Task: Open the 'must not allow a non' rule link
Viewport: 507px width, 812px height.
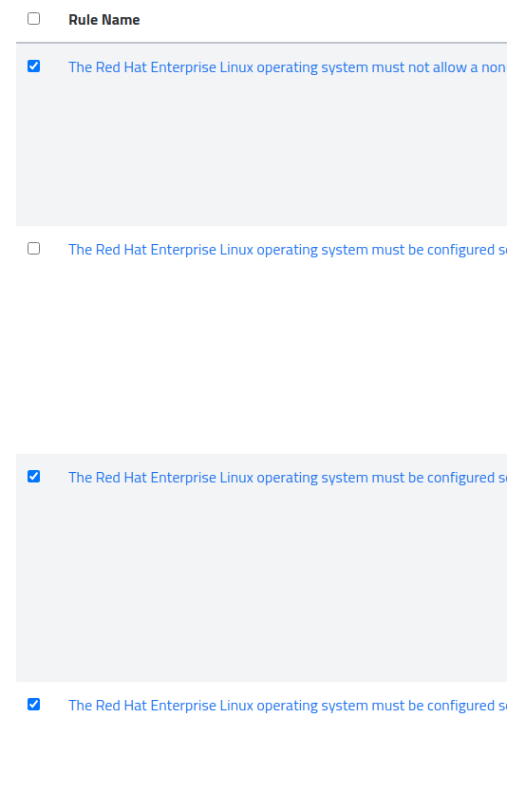Action: tap(288, 67)
